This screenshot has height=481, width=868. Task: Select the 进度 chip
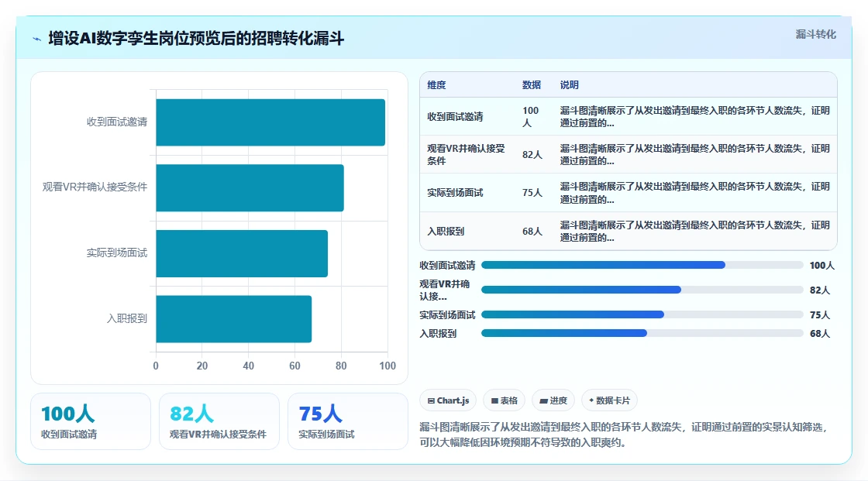point(553,400)
